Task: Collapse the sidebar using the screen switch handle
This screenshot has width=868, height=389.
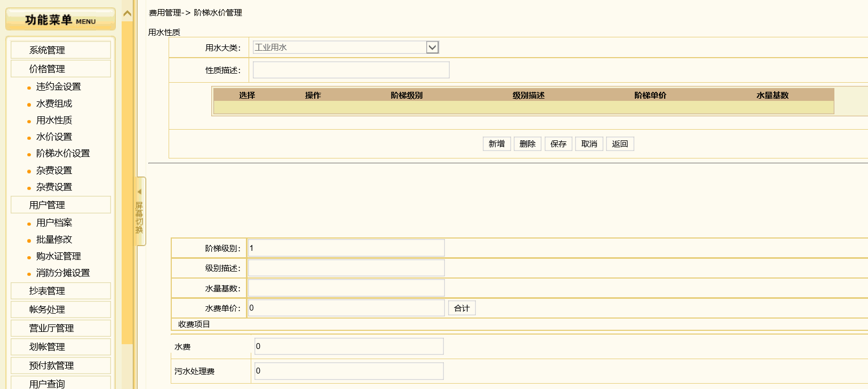Action: coord(140,211)
